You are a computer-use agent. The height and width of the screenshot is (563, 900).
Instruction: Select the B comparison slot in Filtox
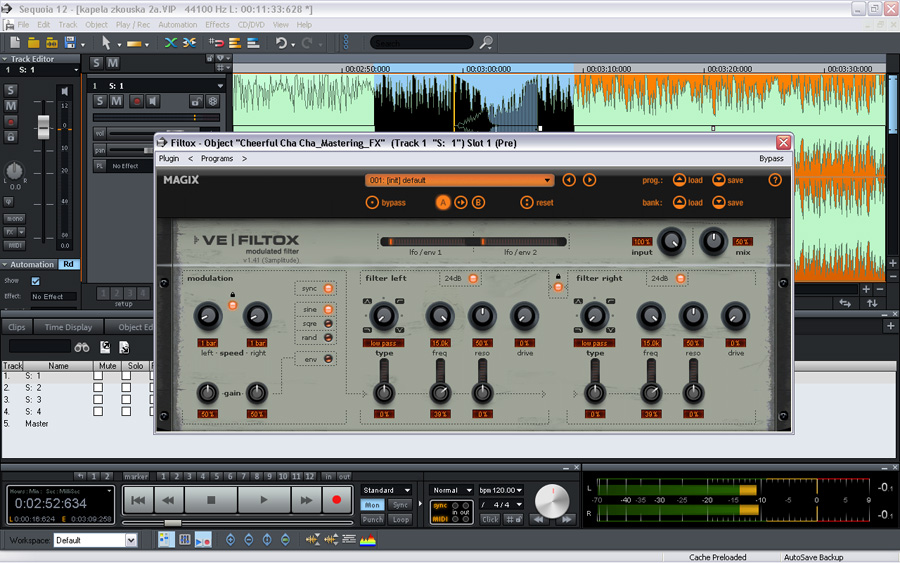pyautogui.click(x=479, y=203)
